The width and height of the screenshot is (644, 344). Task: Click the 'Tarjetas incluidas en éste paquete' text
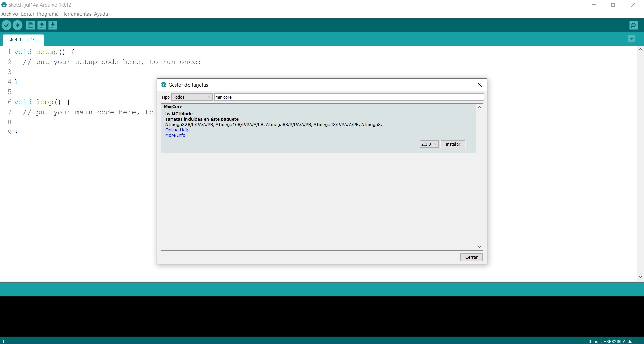202,119
